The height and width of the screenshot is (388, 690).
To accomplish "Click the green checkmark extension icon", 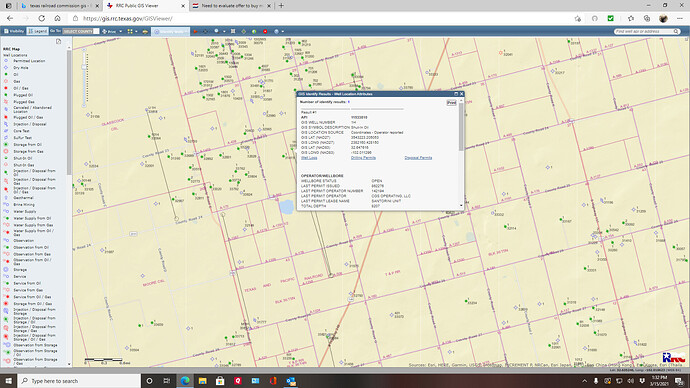I will (610, 18).
